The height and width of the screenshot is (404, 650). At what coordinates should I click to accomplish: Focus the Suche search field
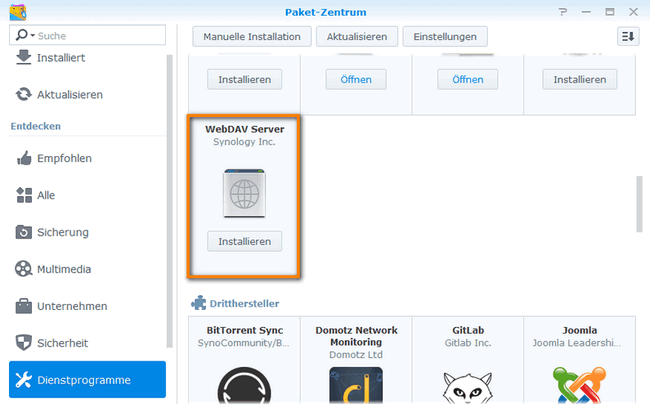click(87, 35)
